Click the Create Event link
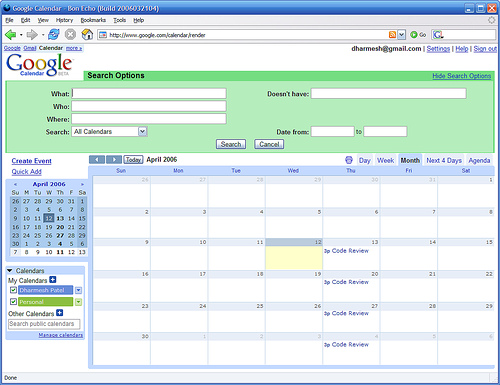 [x=32, y=161]
